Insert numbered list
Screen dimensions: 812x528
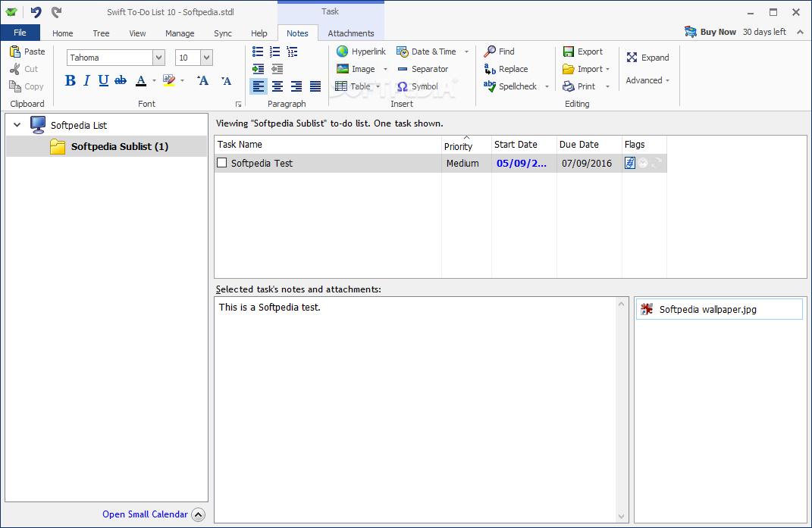275,52
